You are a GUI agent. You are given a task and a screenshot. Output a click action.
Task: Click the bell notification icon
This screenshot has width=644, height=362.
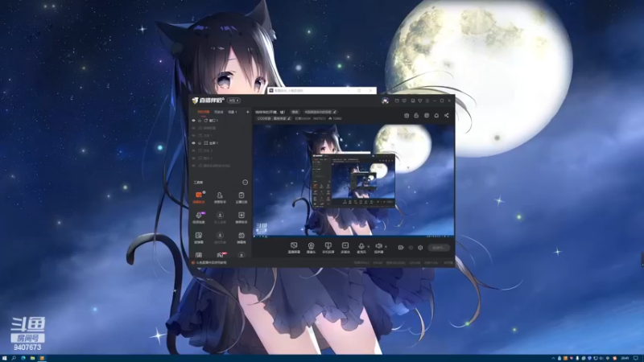(x=436, y=115)
